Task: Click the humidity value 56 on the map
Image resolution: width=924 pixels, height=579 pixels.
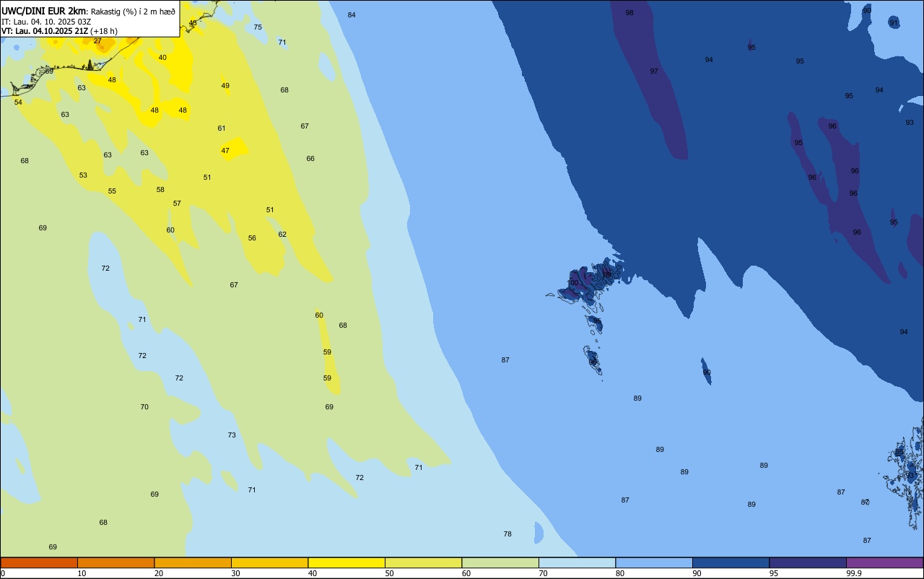Action: (252, 238)
